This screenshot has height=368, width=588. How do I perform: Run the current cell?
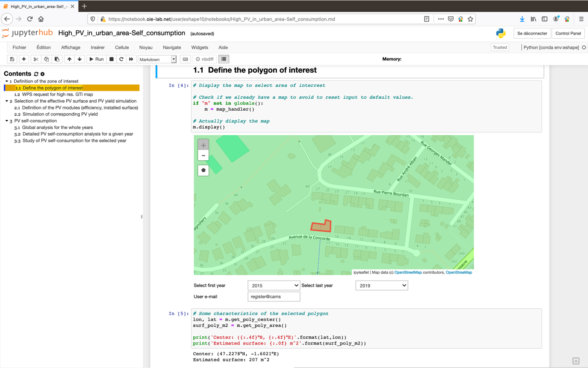pyautogui.click(x=96, y=59)
